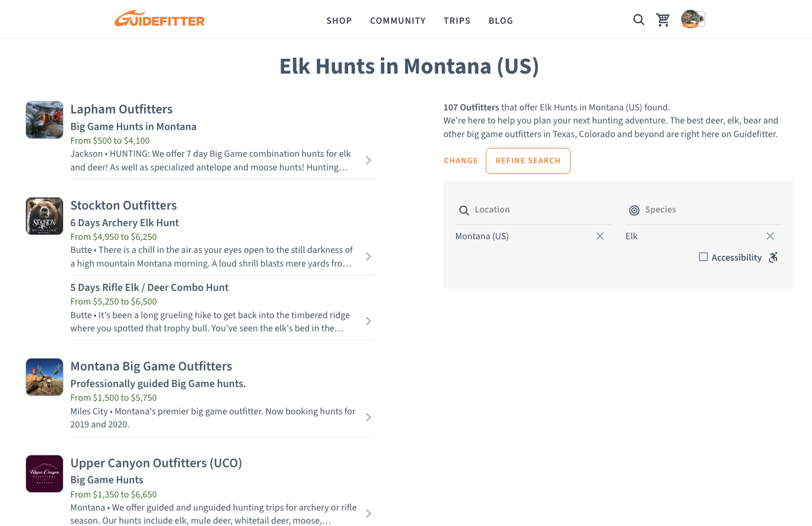Click the Stockton Outfitters bear thumbnail
Image resolution: width=812 pixels, height=526 pixels.
click(44, 216)
